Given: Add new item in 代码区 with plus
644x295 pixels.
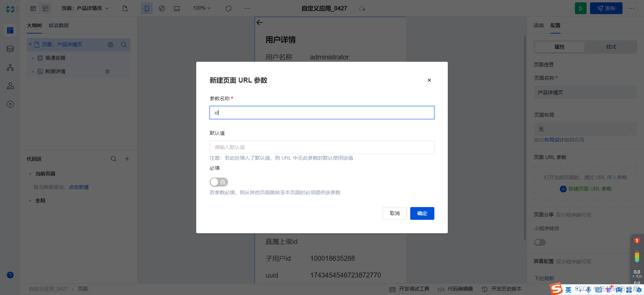Looking at the screenshot, I should [127, 159].
